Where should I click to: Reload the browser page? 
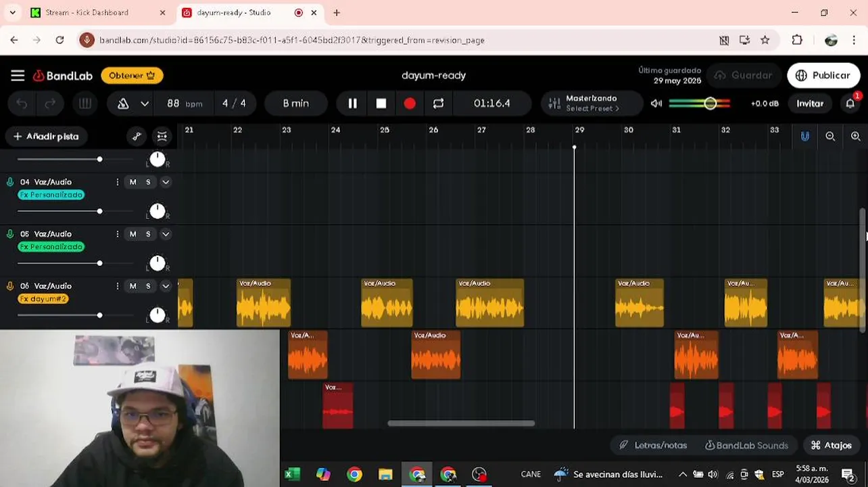(x=59, y=40)
